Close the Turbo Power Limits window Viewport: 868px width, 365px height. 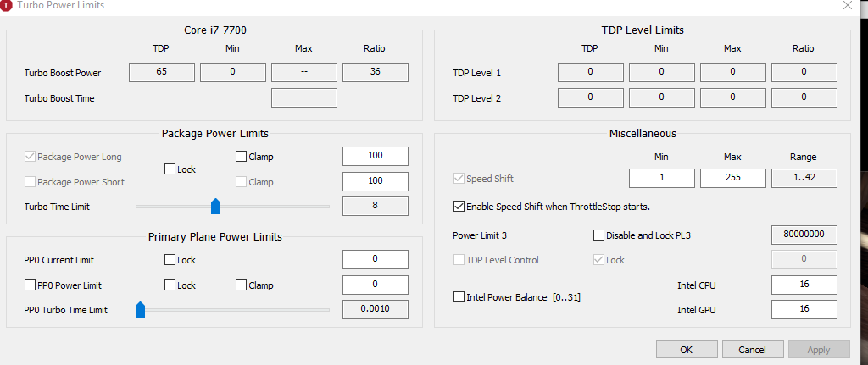[x=847, y=6]
